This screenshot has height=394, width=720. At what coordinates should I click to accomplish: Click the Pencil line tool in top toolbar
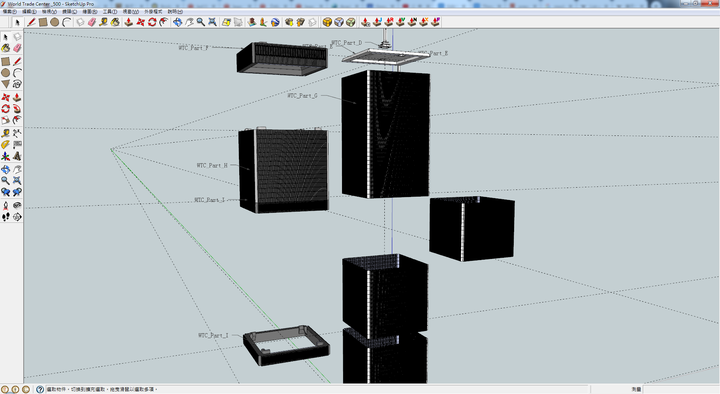pyautogui.click(x=31, y=22)
